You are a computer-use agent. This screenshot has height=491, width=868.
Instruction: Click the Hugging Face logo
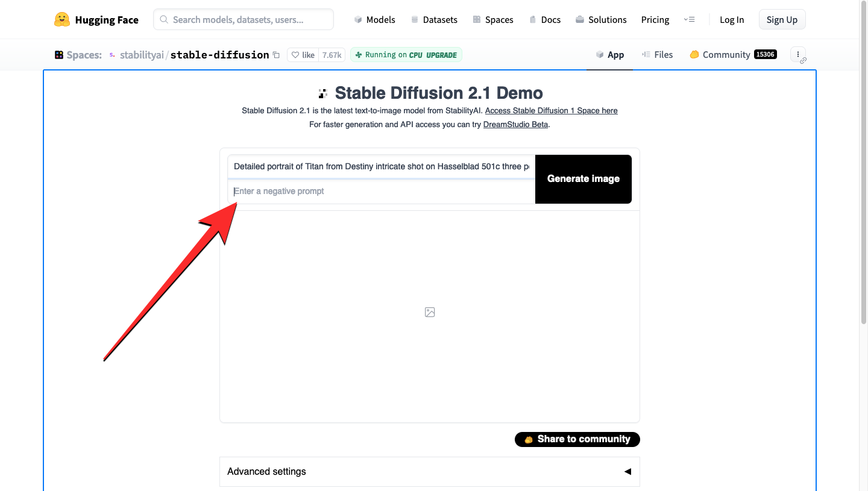[x=62, y=20]
